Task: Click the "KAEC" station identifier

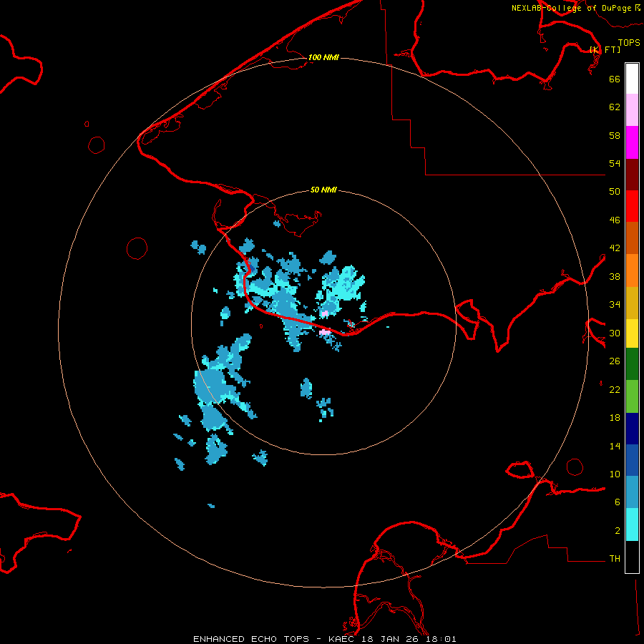Action: tap(342, 639)
